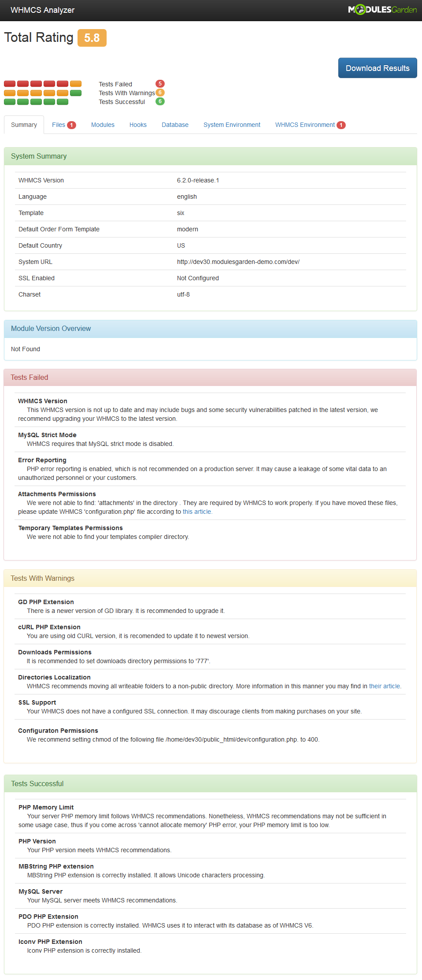Select the orange block ending the red status row

pos(76,84)
